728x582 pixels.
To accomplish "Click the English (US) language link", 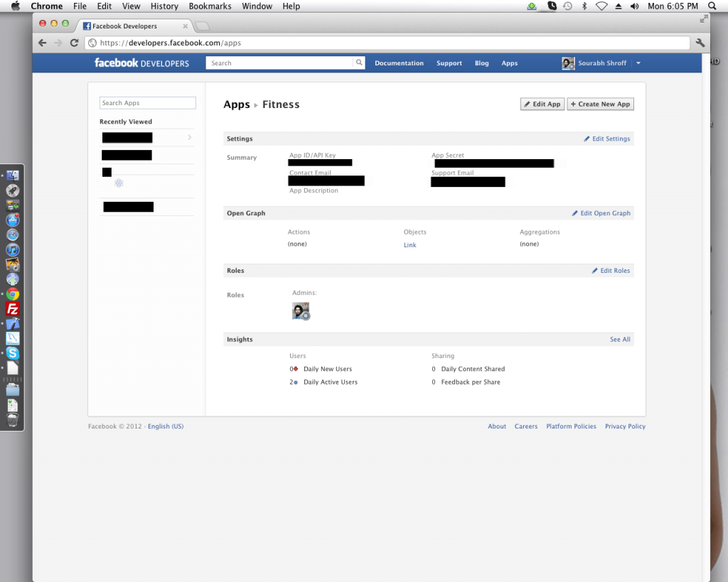I will click(x=166, y=426).
